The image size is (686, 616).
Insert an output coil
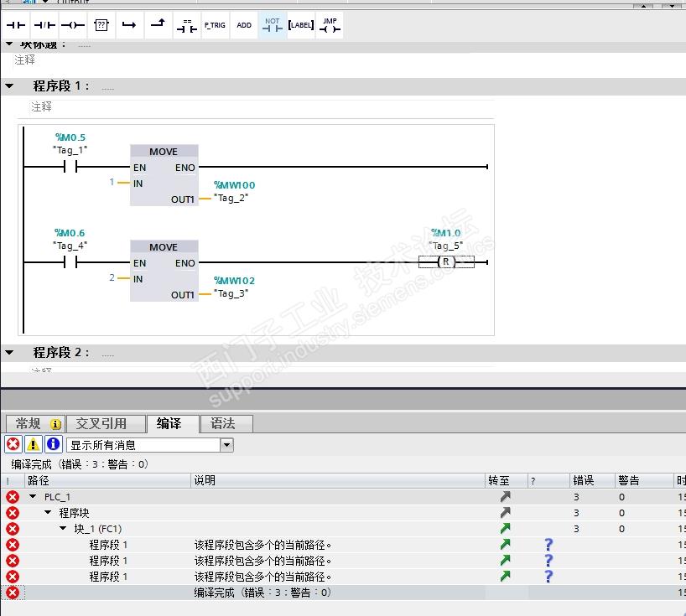point(73,25)
